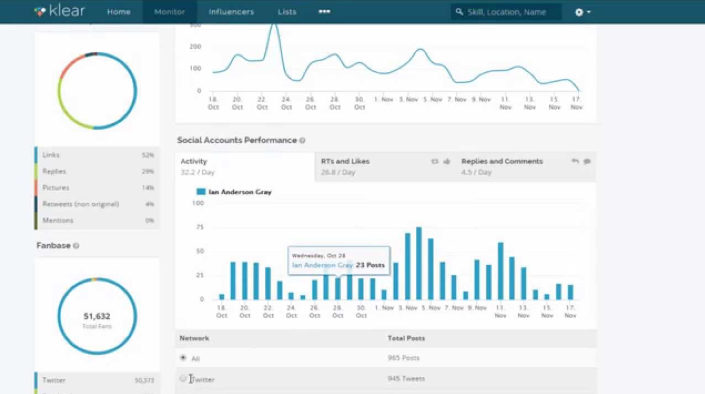Open the Influencers menu item
The width and height of the screenshot is (705, 394).
pyautogui.click(x=231, y=12)
